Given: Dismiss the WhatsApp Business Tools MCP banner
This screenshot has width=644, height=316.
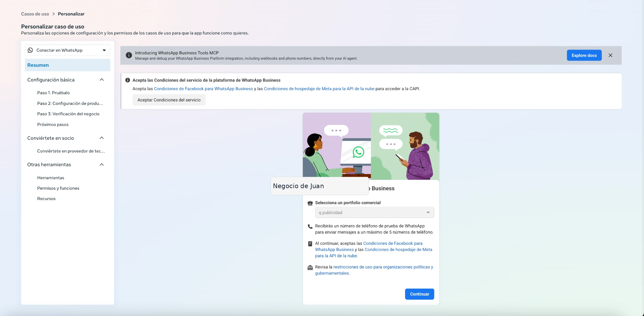Looking at the screenshot, I should [610, 55].
